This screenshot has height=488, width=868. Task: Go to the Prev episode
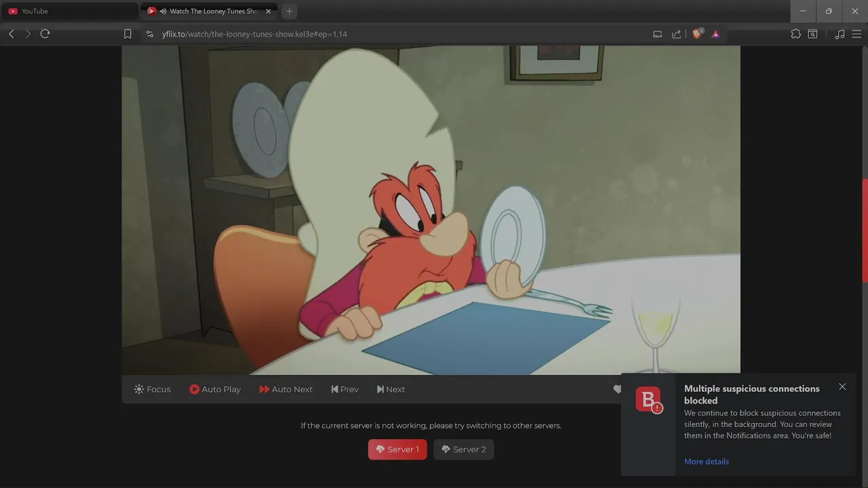tap(344, 389)
